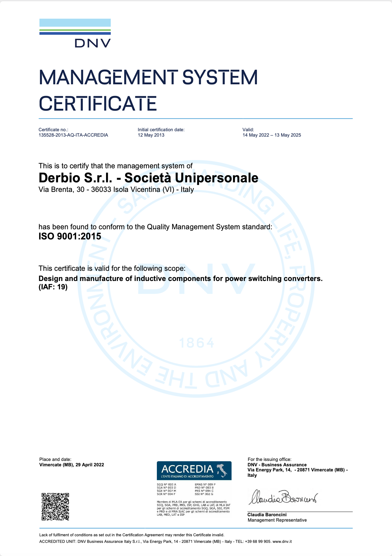This screenshot has width=392, height=556.
Task: Click DNV - Business Assurance issuing office
Action: (277, 465)
